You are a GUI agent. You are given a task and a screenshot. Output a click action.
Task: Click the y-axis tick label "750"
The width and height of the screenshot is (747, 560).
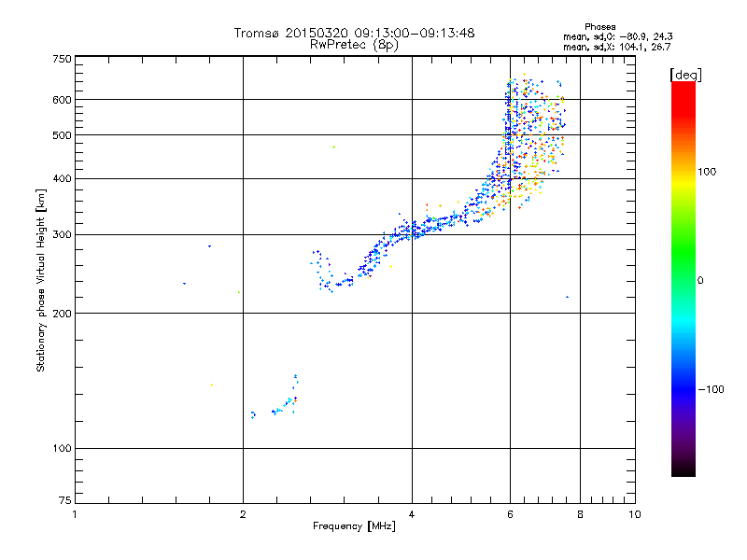62,59
